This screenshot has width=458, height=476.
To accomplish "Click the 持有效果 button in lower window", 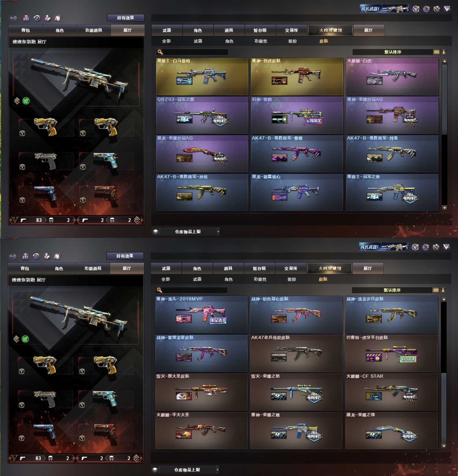I will point(125,256).
